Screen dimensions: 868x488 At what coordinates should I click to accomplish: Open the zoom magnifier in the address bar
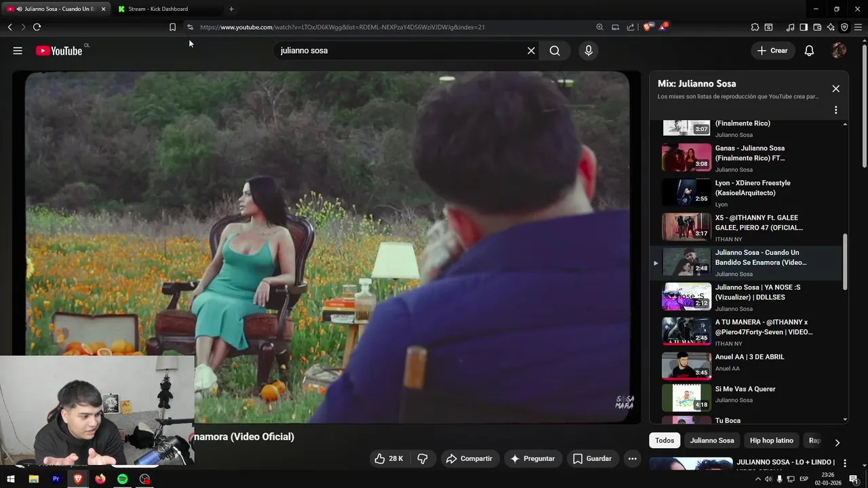(x=599, y=27)
